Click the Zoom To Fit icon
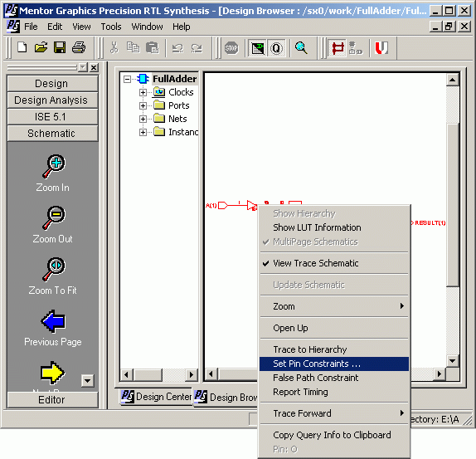 [x=53, y=269]
